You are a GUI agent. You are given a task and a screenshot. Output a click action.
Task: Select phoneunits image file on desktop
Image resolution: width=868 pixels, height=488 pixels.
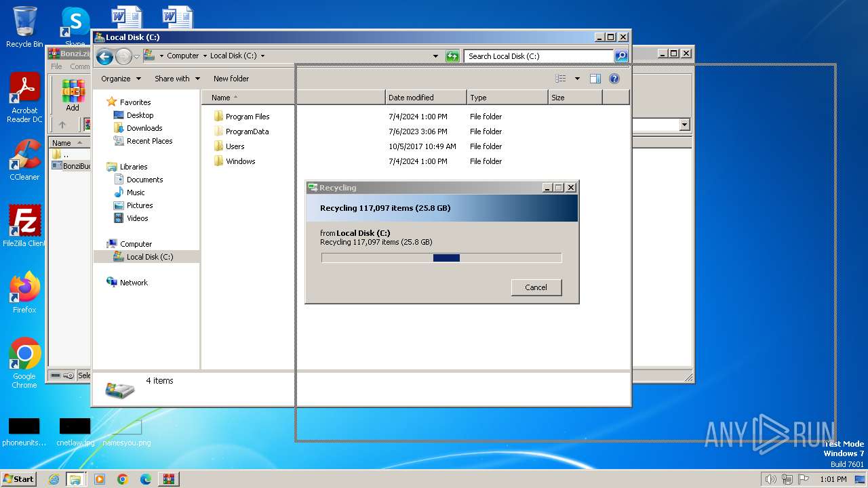click(24, 432)
